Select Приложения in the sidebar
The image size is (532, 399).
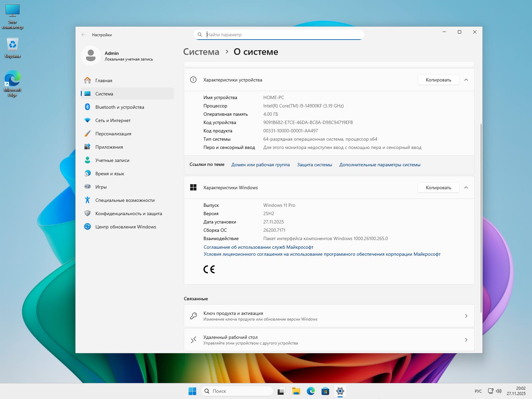[x=109, y=147]
